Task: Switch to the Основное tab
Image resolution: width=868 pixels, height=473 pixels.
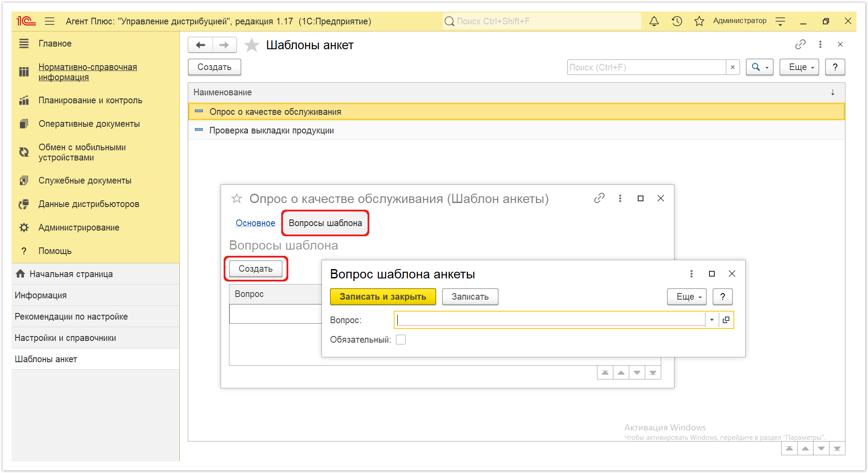Action: point(256,223)
